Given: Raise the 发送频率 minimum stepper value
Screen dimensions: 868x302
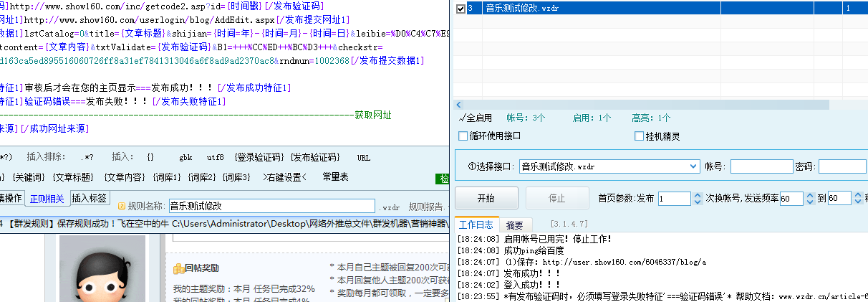Looking at the screenshot, I should [811, 194].
